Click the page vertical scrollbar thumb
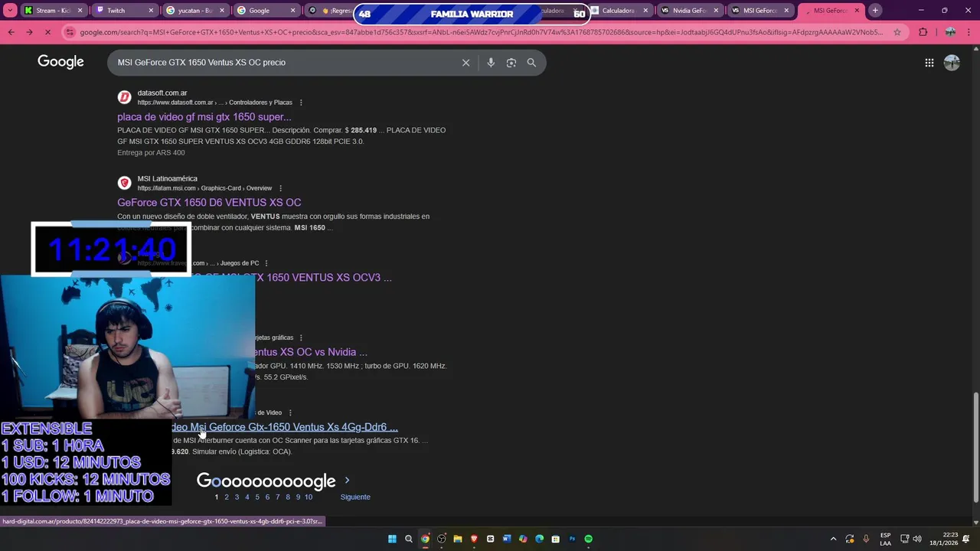980x551 pixels. 975,447
